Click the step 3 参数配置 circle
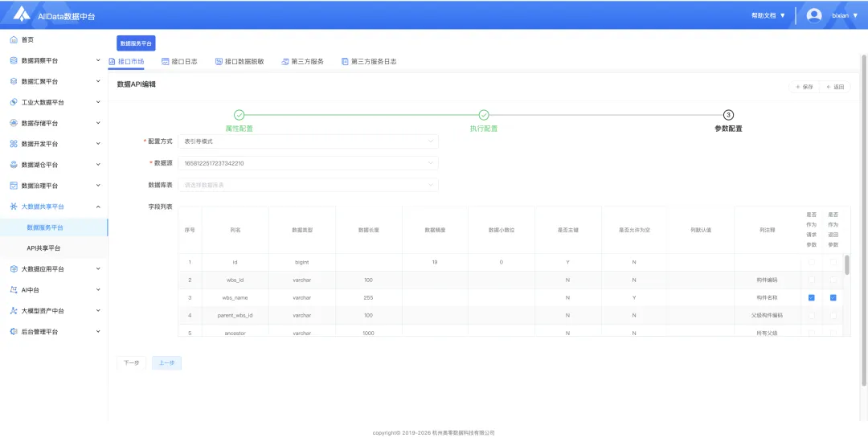 click(728, 115)
